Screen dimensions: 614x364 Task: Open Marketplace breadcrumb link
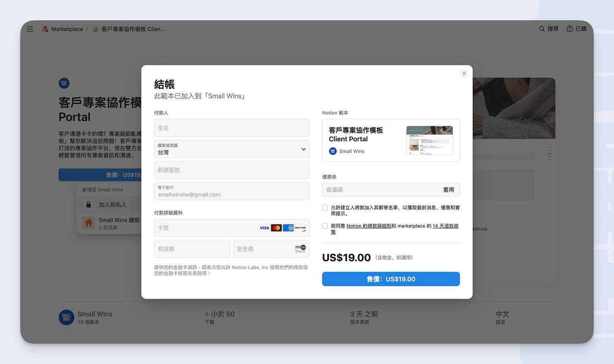click(67, 29)
